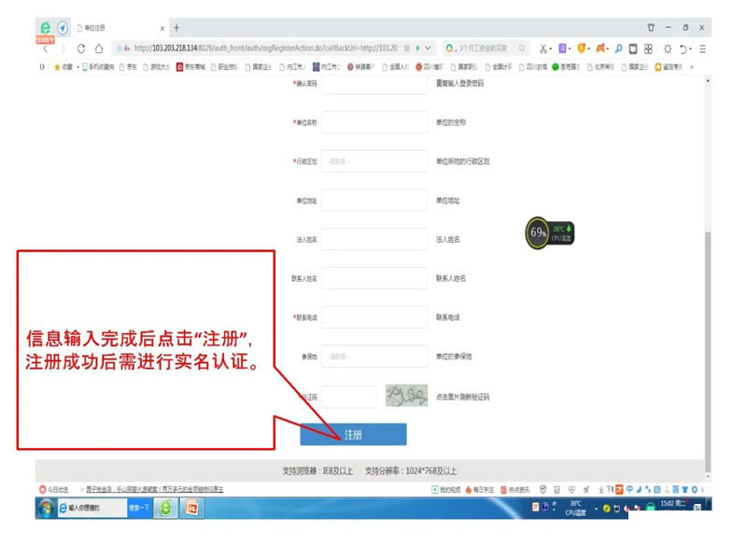Click the 单位名称 input field
Image resolution: width=747 pixels, height=560 pixels.
click(374, 122)
